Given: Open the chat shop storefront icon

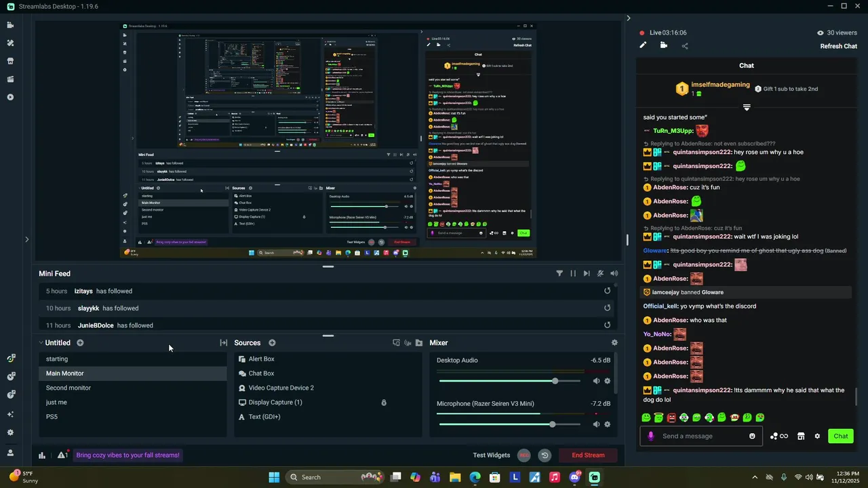Looking at the screenshot, I should 800,436.
